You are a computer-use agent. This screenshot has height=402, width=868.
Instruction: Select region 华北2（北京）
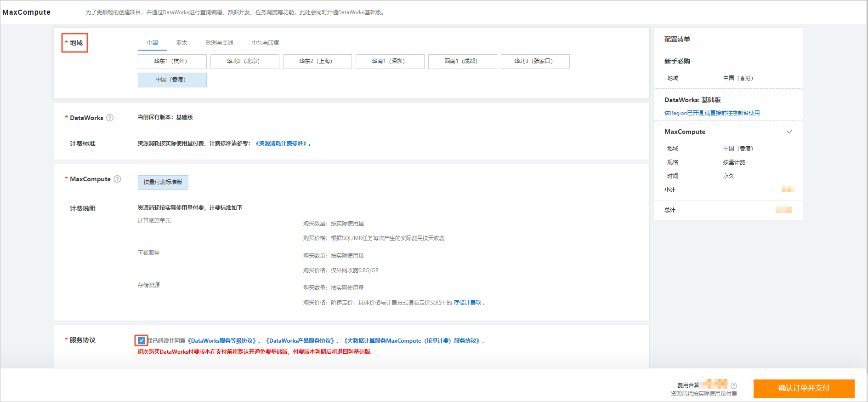[x=245, y=62]
